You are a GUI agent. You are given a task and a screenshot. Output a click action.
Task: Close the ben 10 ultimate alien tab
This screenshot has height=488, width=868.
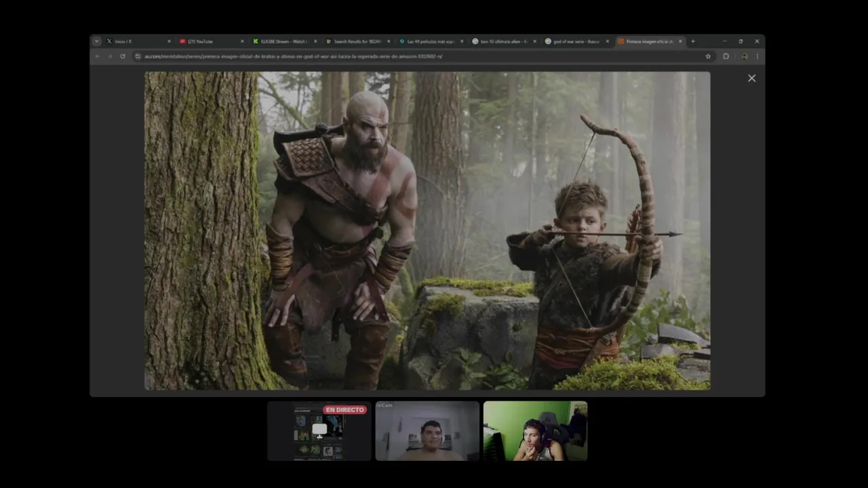pyautogui.click(x=535, y=41)
